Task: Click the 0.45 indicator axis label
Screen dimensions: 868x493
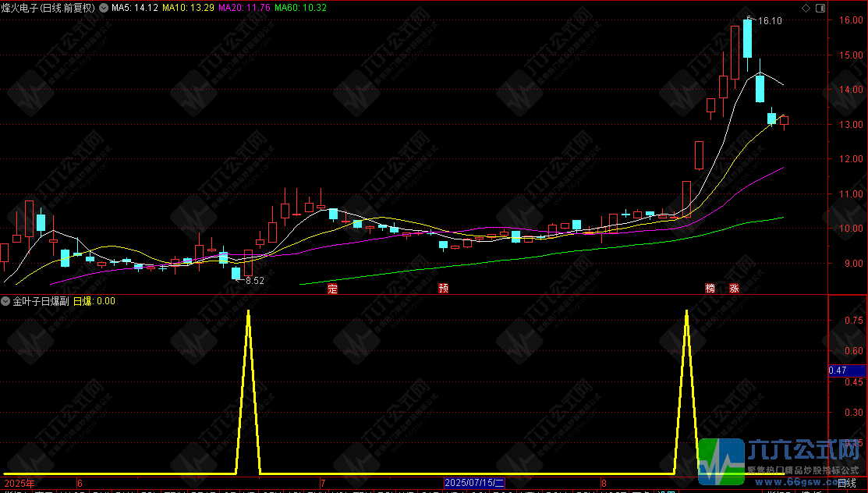Action: pos(854,382)
